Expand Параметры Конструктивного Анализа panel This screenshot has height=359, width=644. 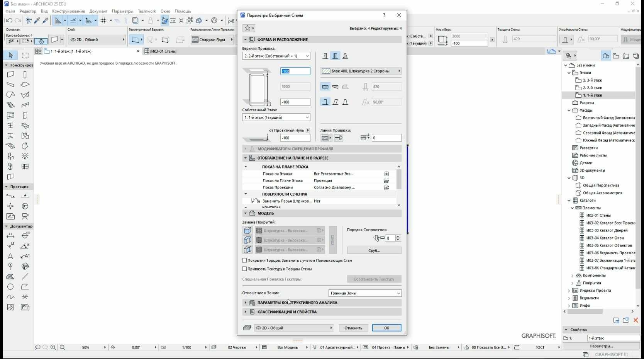click(x=322, y=303)
